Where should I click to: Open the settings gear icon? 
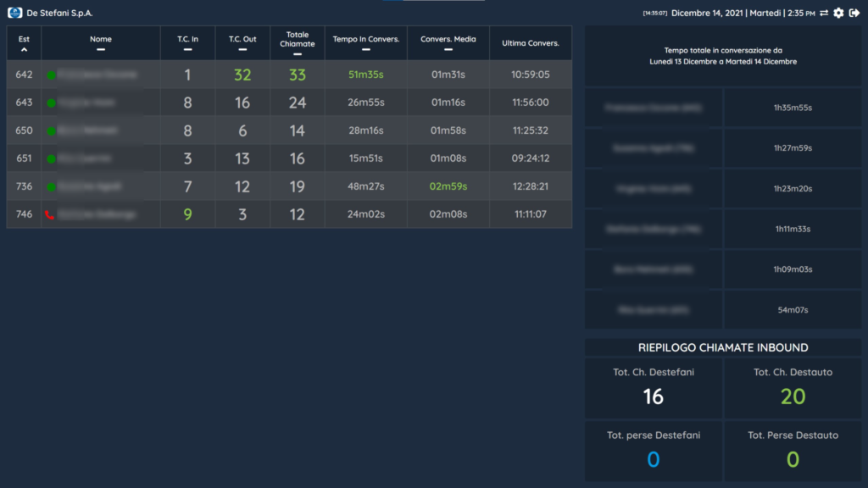(x=838, y=13)
